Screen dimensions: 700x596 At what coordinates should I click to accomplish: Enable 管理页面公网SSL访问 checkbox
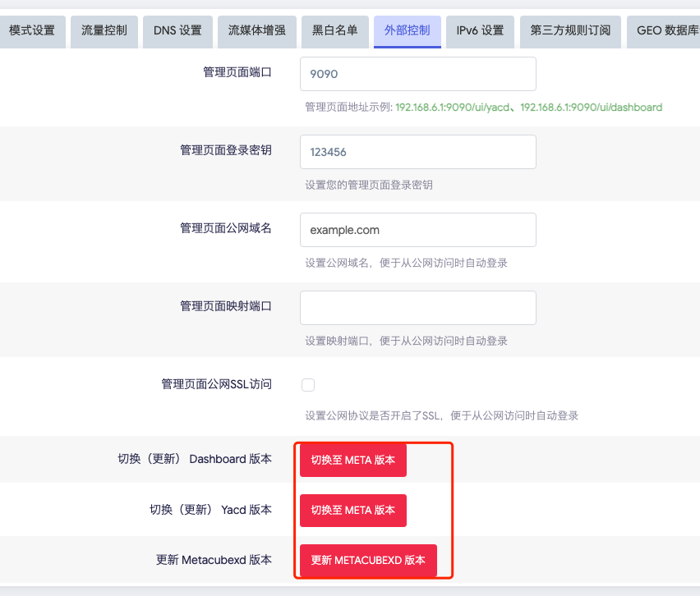pyautogui.click(x=307, y=384)
